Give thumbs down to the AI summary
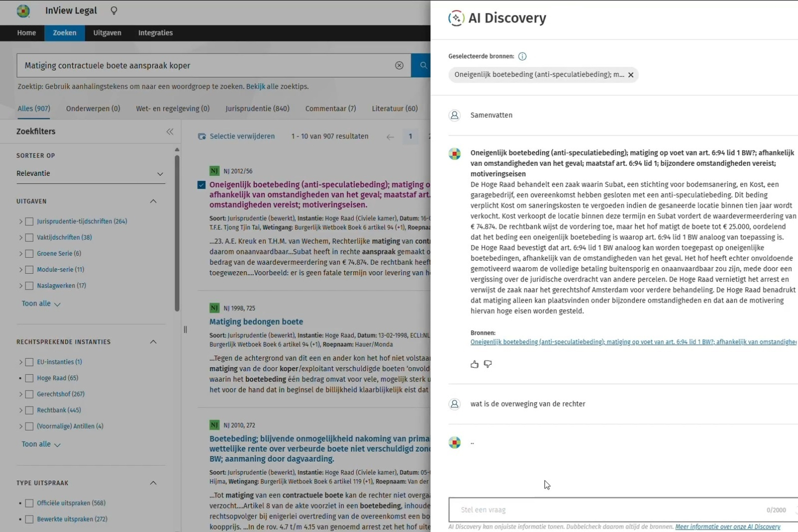 (488, 364)
